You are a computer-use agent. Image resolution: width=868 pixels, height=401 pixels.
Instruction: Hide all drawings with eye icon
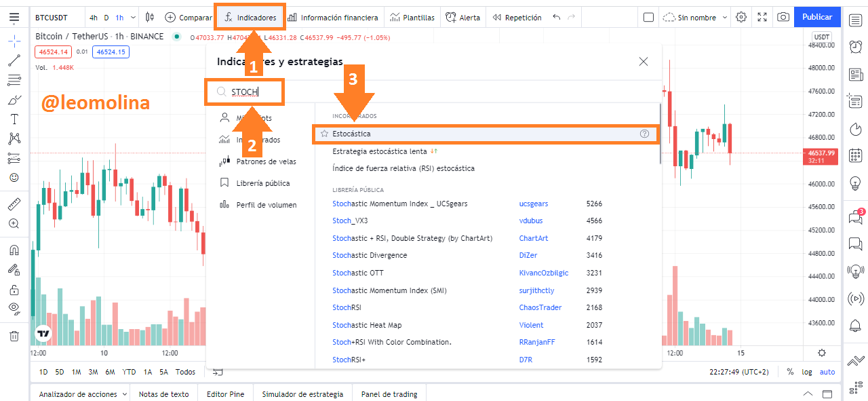pos(14,309)
